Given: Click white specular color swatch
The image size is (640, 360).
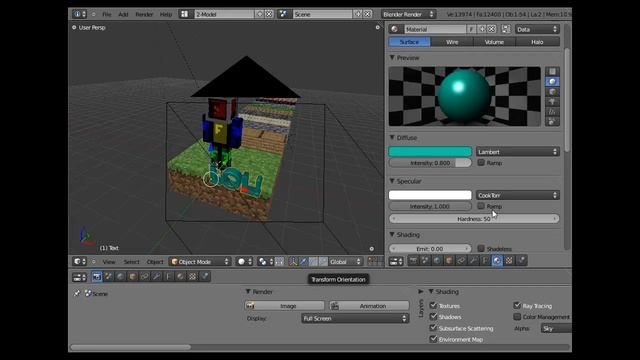Looking at the screenshot, I should [430, 195].
